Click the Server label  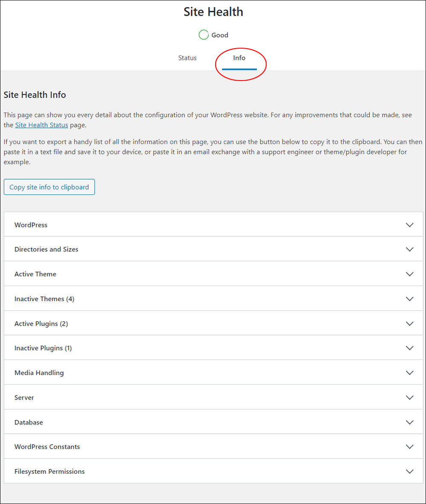coord(24,397)
